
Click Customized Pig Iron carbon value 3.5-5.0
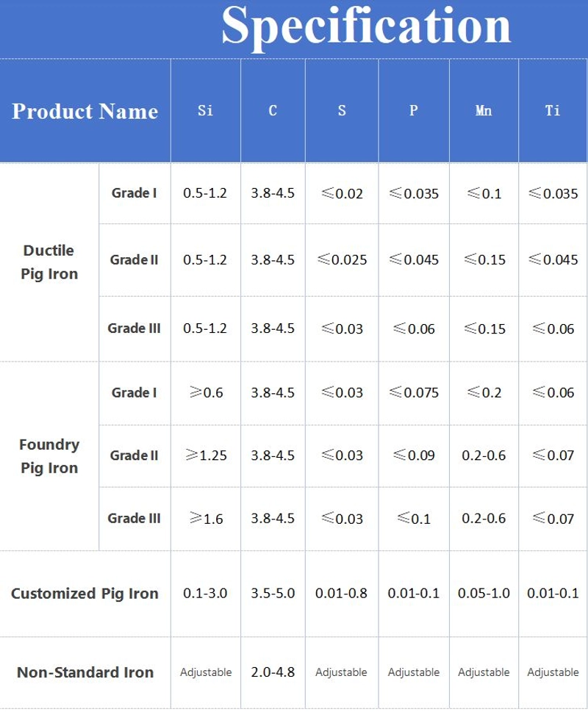[x=273, y=593]
